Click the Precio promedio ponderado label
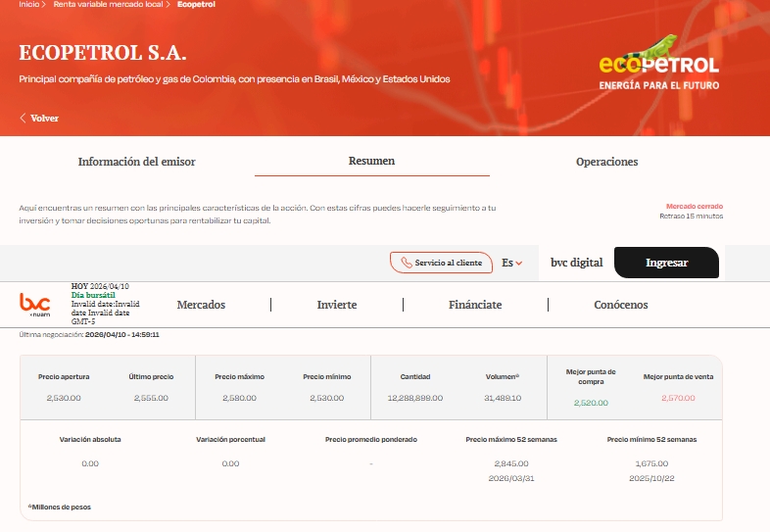 coord(371,440)
